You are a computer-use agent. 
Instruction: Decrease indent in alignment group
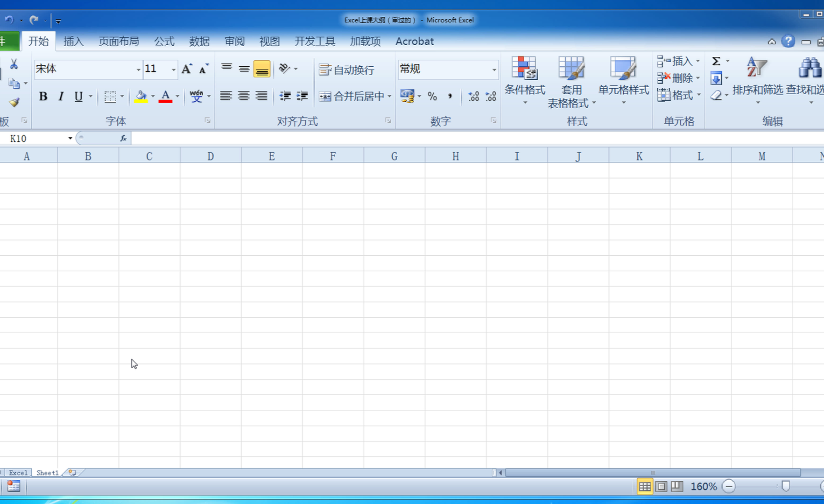285,96
